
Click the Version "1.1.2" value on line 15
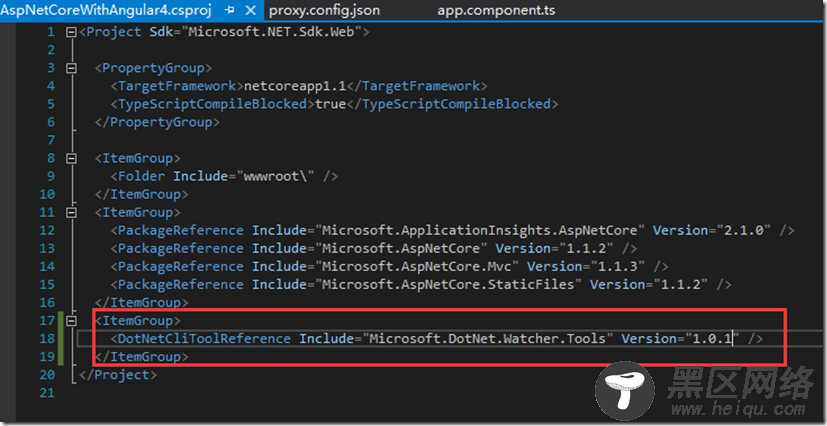pos(681,284)
